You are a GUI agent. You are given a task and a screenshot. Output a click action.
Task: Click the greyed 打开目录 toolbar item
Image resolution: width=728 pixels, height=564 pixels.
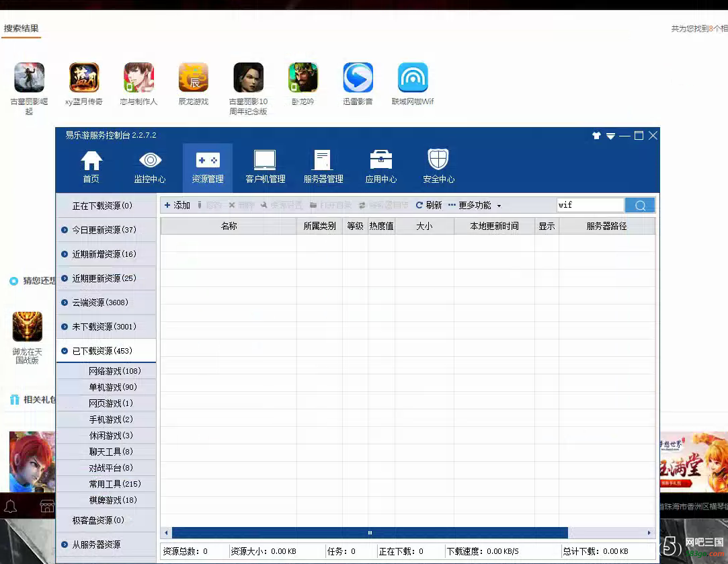(331, 205)
